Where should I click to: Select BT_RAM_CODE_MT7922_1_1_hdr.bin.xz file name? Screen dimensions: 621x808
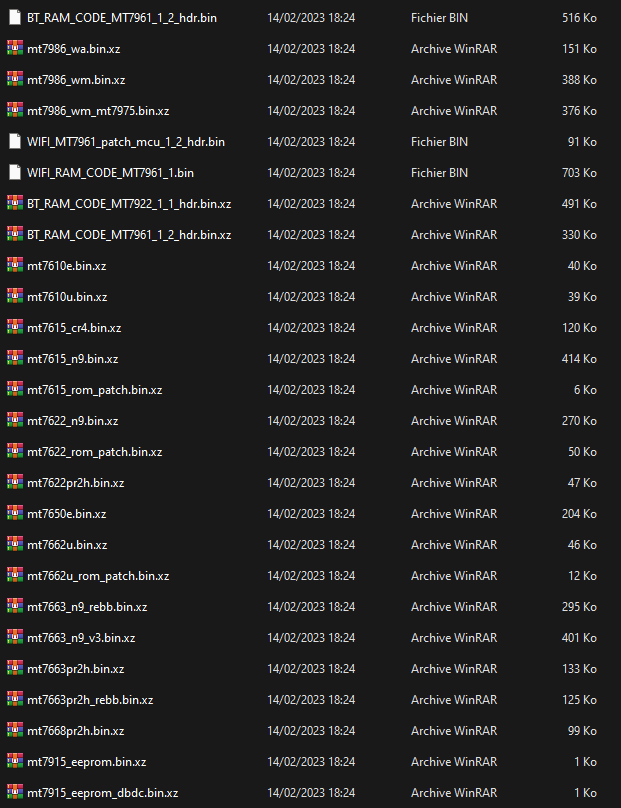[129, 204]
